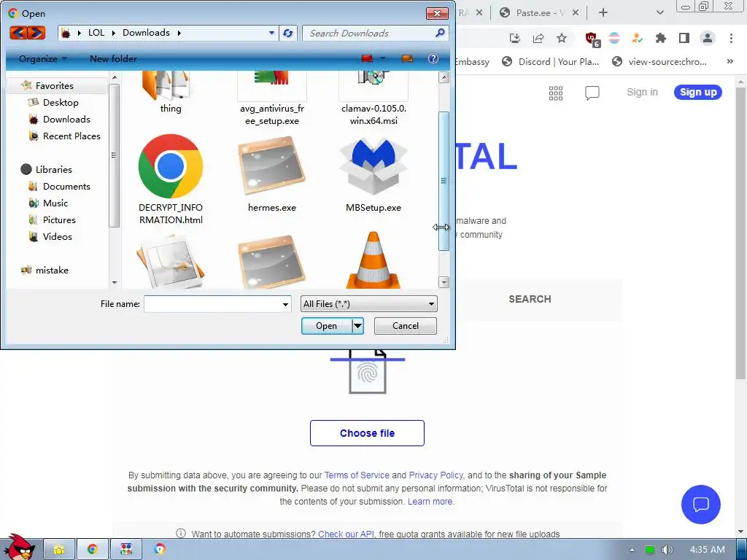Select the DECRYPT_INFORMATION.html Chrome icon
The width and height of the screenshot is (747, 560).
171,166
